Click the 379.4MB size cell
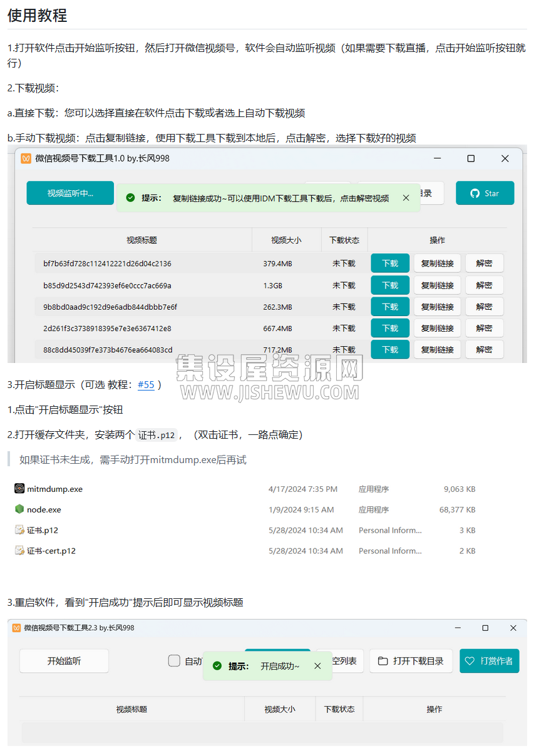 (278, 263)
